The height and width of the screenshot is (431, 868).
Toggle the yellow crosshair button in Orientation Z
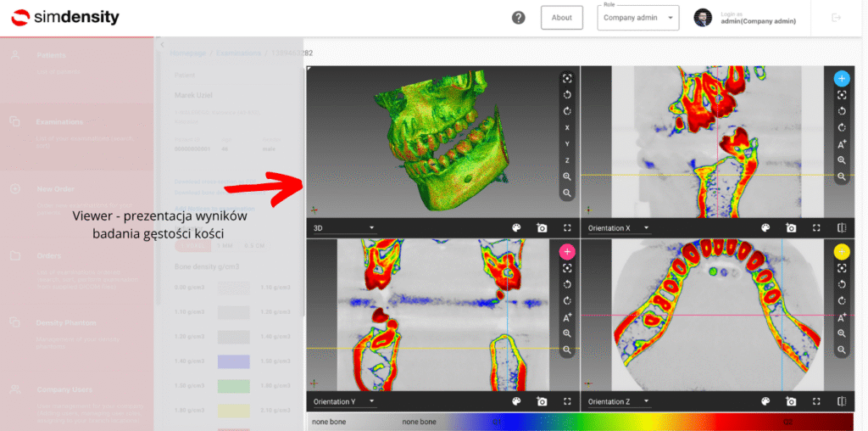(x=842, y=251)
